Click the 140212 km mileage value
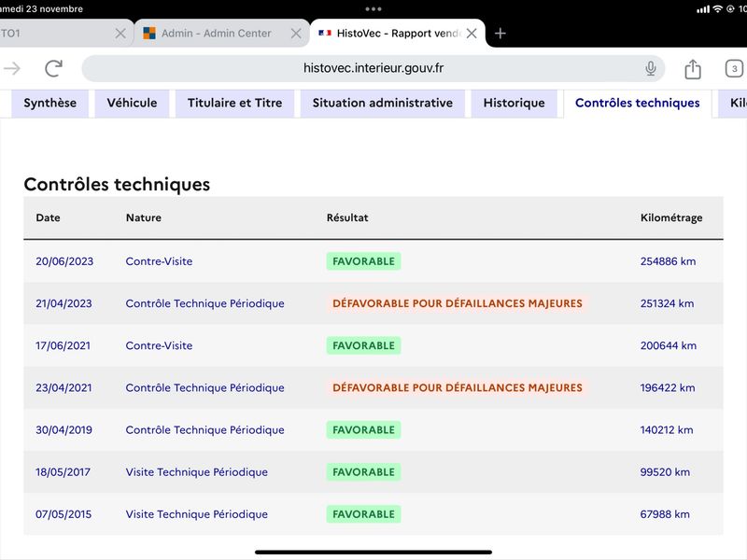This screenshot has width=747, height=560. click(667, 430)
